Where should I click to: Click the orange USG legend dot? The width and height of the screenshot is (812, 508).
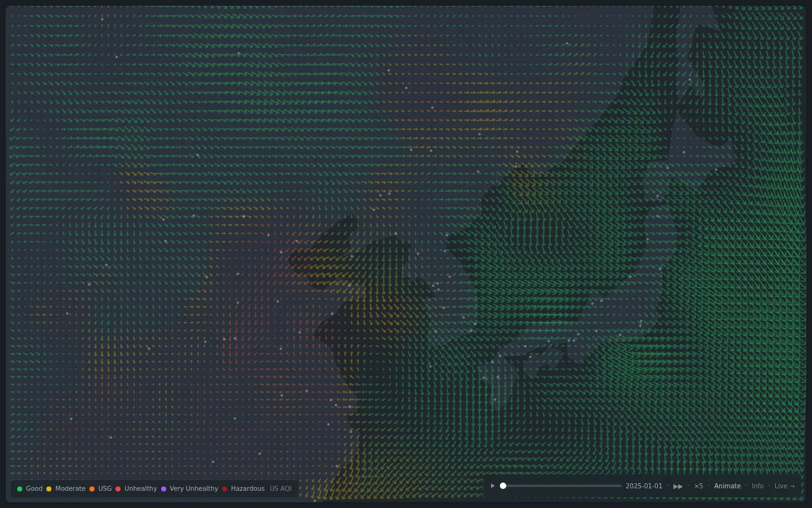coord(92,489)
